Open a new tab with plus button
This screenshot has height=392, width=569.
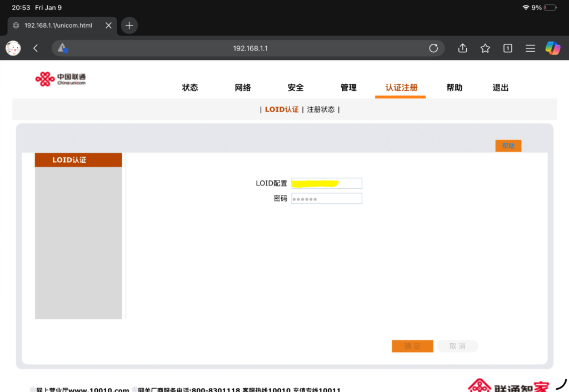[129, 26]
